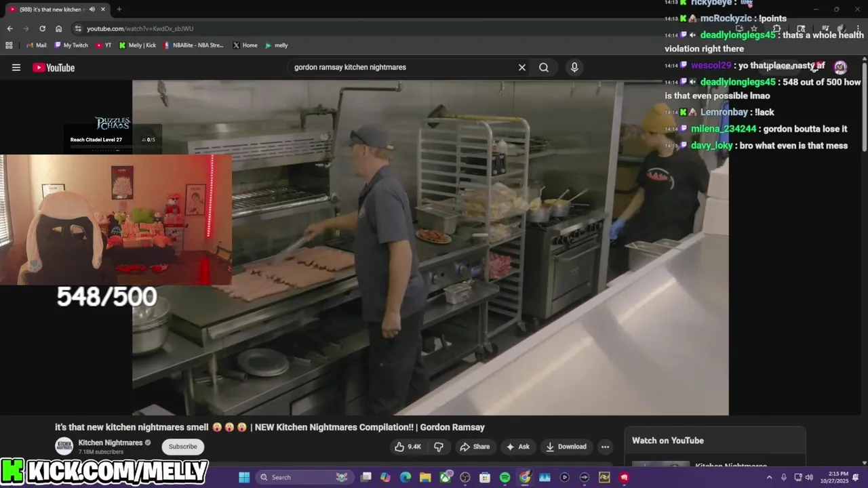
Task: Click the 'Watch on YouTube' heading
Action: [668, 441]
